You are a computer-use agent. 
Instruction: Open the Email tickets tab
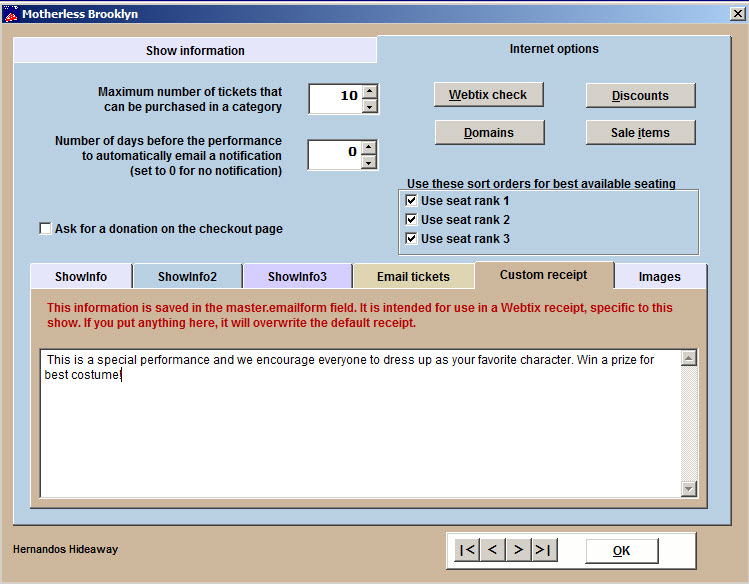pos(413,277)
